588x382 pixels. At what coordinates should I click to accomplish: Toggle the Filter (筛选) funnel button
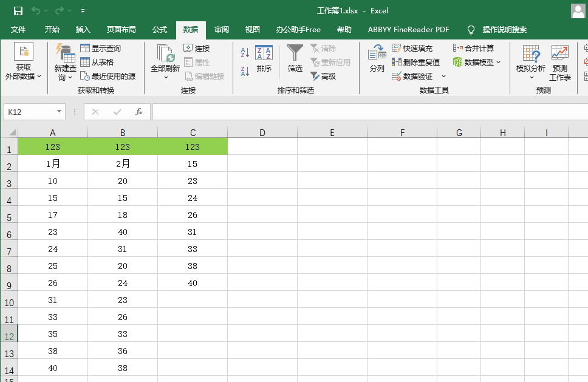click(x=295, y=59)
